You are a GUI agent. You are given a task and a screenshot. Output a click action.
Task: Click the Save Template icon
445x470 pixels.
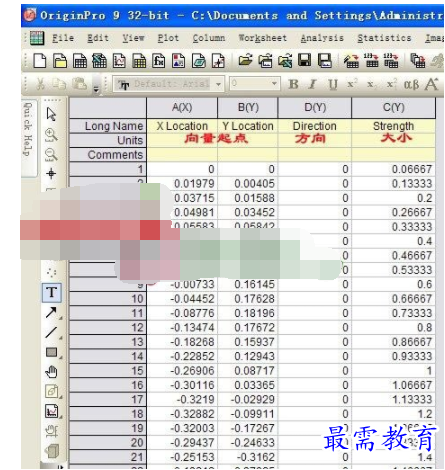[x=324, y=61]
